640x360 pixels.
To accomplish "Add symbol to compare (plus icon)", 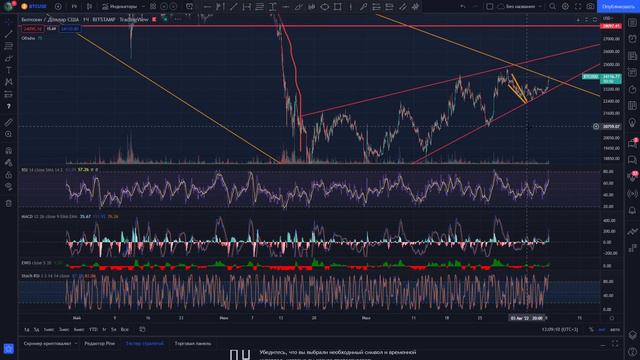I will 58,7.
